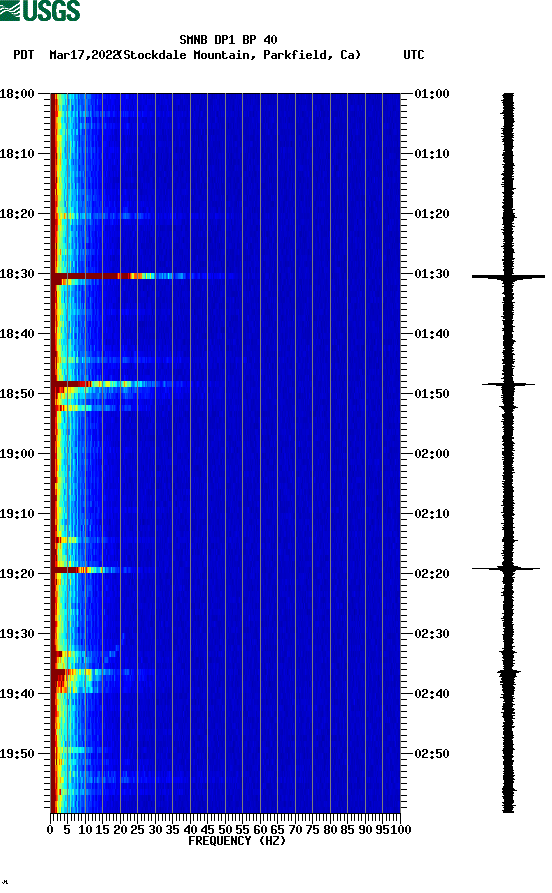Click the PDT timezone label
The height and width of the screenshot is (893, 552).
coord(23,55)
